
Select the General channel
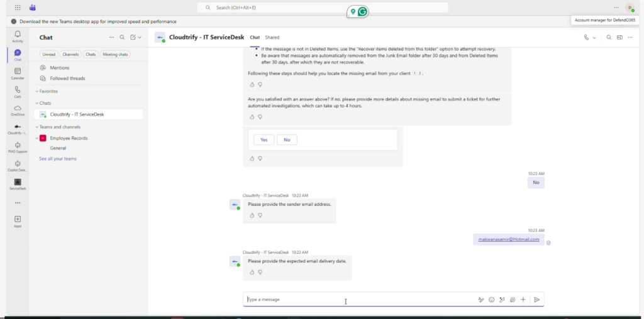[x=58, y=148]
